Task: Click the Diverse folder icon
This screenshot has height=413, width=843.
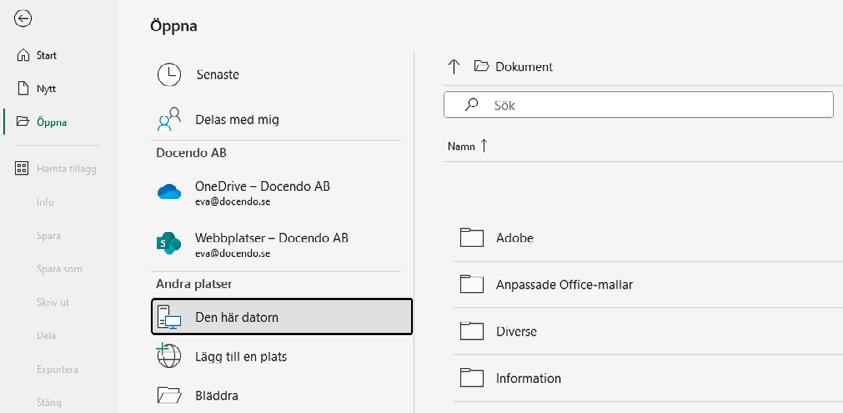Action: tap(471, 331)
